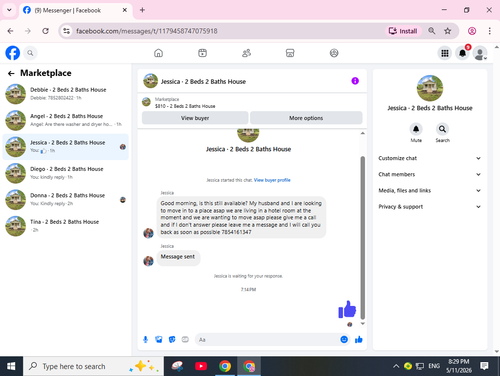
Task: Open a new Chrome tab
Action: pos(142,10)
